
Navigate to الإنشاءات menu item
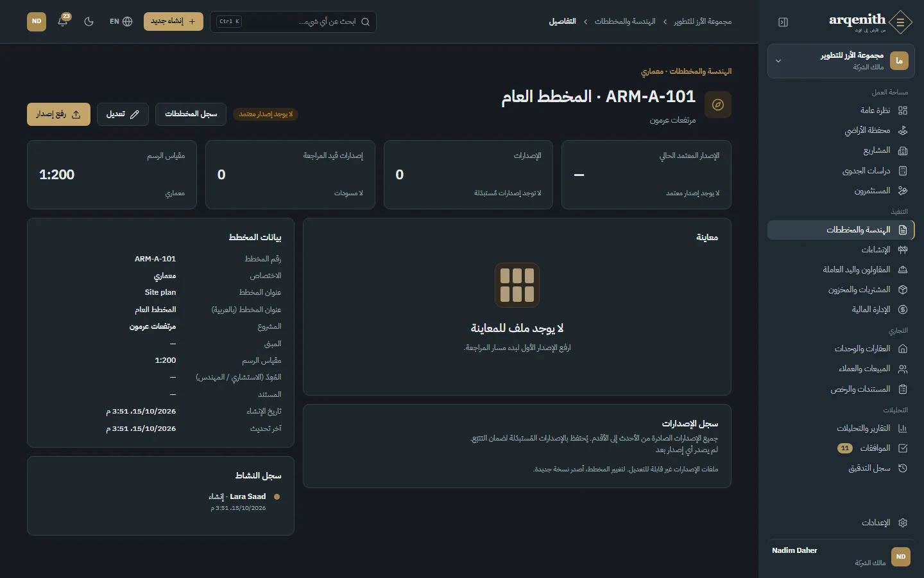[x=841, y=250]
